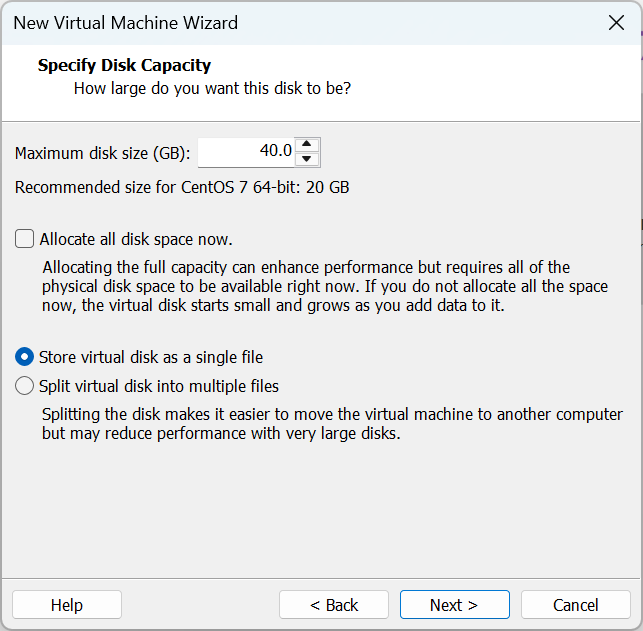
Task: Click the splitting disk description paragraph
Action: 332,424
